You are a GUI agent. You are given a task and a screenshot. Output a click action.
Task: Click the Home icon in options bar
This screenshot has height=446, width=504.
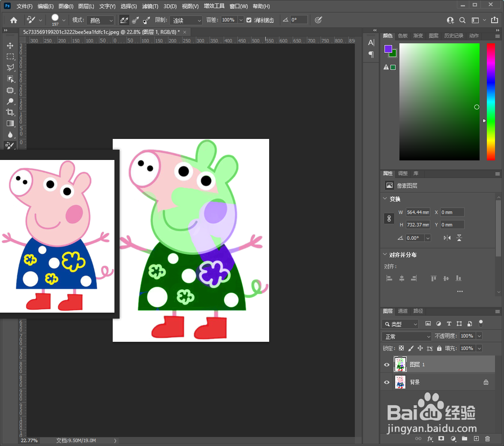point(14,20)
